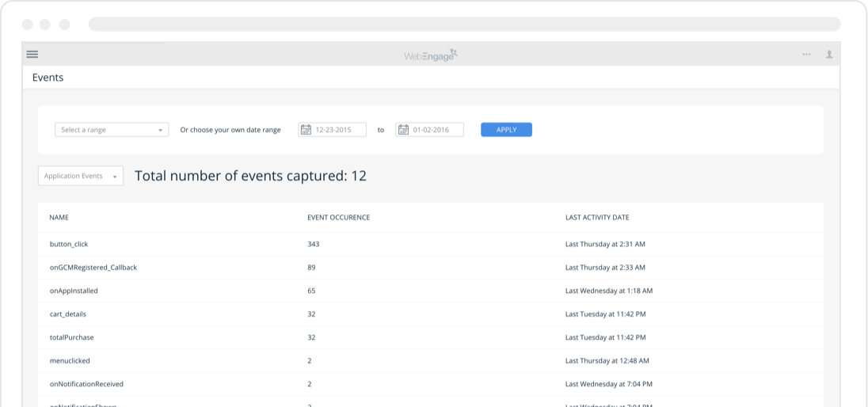This screenshot has height=407, width=868.
Task: Apply the chosen date range
Action: 507,130
